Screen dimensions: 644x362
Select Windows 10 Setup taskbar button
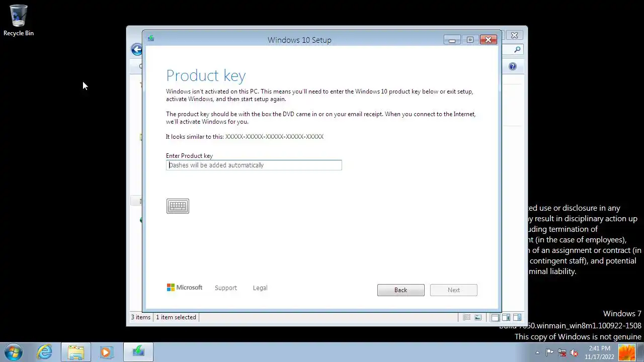(x=138, y=352)
